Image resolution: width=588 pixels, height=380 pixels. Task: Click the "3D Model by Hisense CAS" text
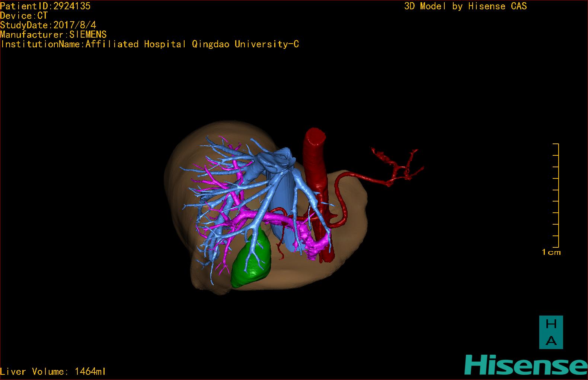point(466,6)
